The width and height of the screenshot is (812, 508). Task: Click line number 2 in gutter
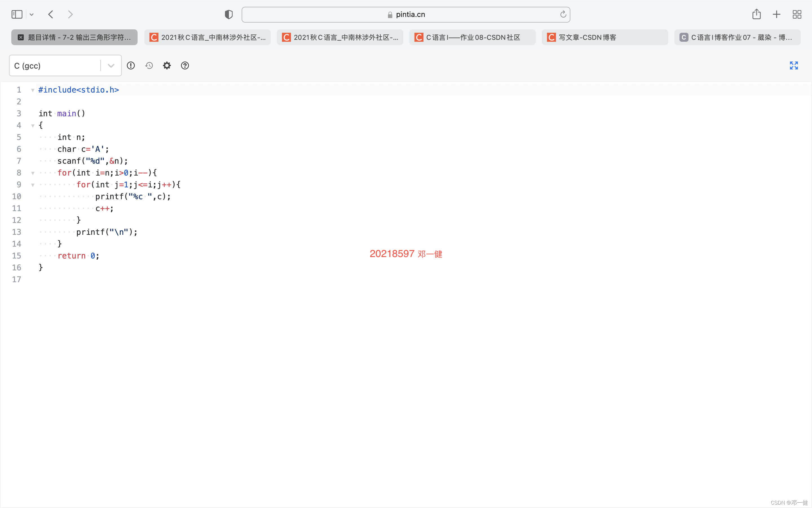19,102
